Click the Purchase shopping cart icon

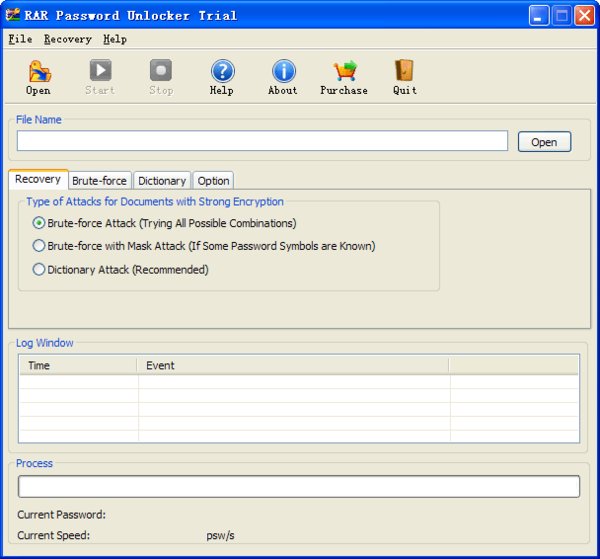click(344, 72)
